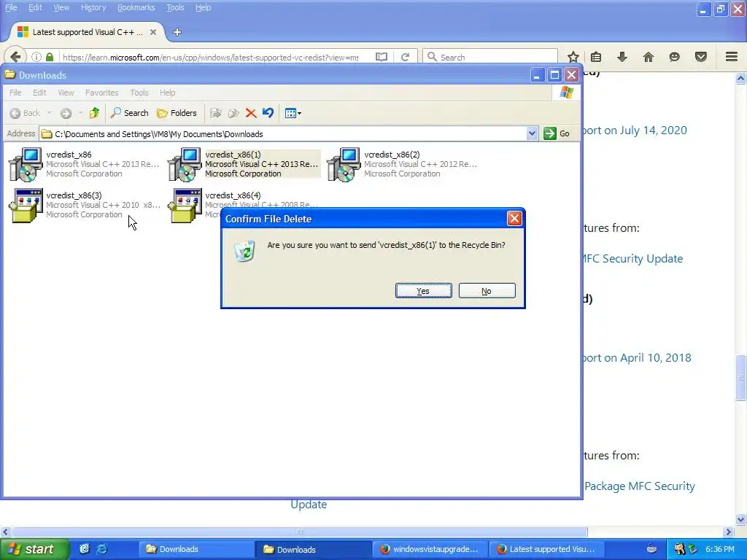Show bookmarks list icon
This screenshot has height=560, width=747.
[x=595, y=57]
